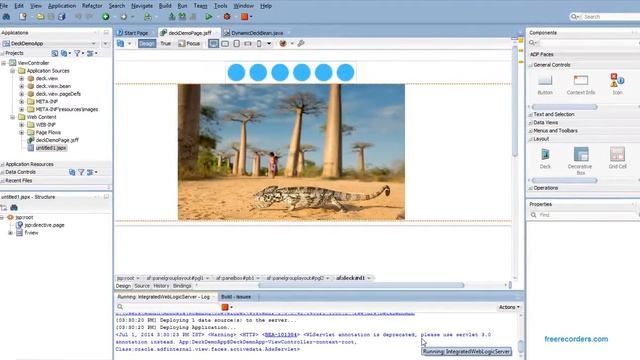Click the New file icon in toolbar
Image resolution: width=640 pixels, height=360 pixels.
tap(23, 17)
